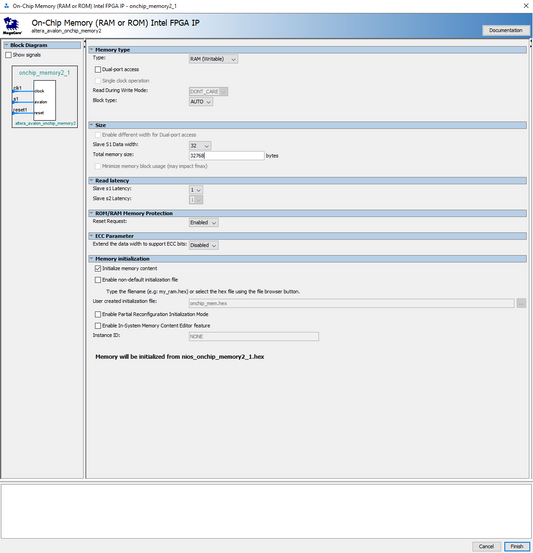The width and height of the screenshot is (533, 553).
Task: Open Slave s1 Latency dropdown
Action: pyautogui.click(x=196, y=190)
